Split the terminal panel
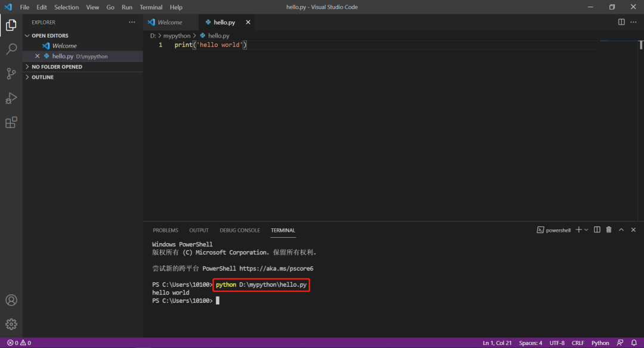The height and width of the screenshot is (348, 644). tap(597, 230)
